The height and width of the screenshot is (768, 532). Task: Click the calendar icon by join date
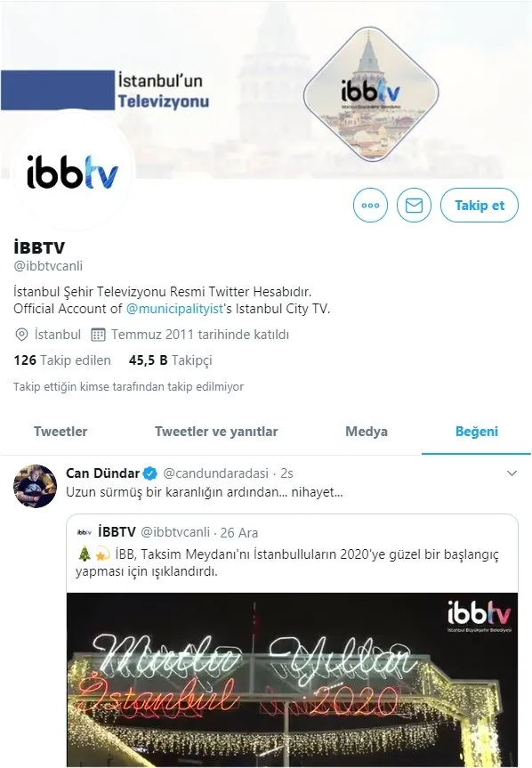pyautogui.click(x=99, y=335)
